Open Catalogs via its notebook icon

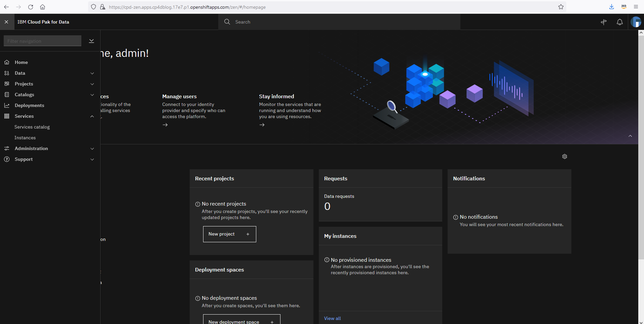click(7, 95)
